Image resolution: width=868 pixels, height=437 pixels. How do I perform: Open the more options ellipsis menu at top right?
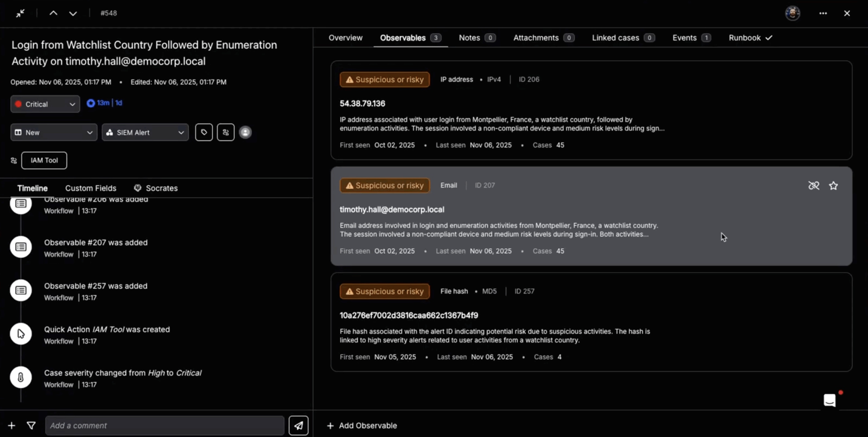823,13
